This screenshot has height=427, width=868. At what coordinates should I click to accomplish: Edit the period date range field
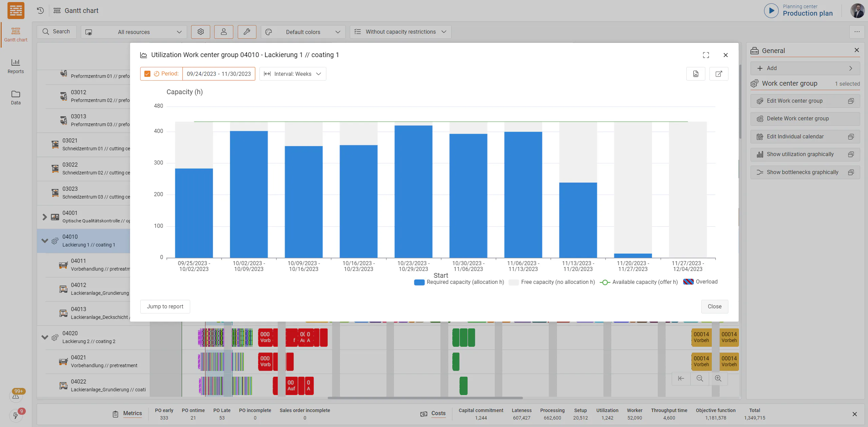pos(219,74)
